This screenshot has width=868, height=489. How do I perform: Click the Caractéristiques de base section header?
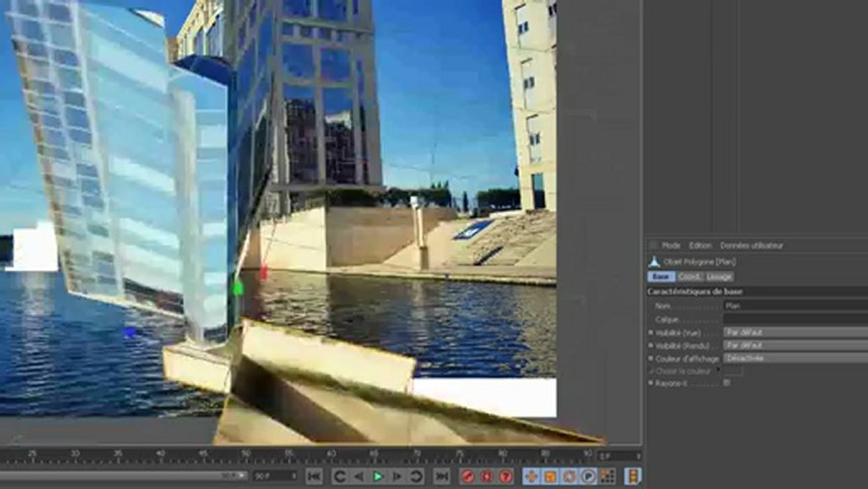(x=757, y=291)
